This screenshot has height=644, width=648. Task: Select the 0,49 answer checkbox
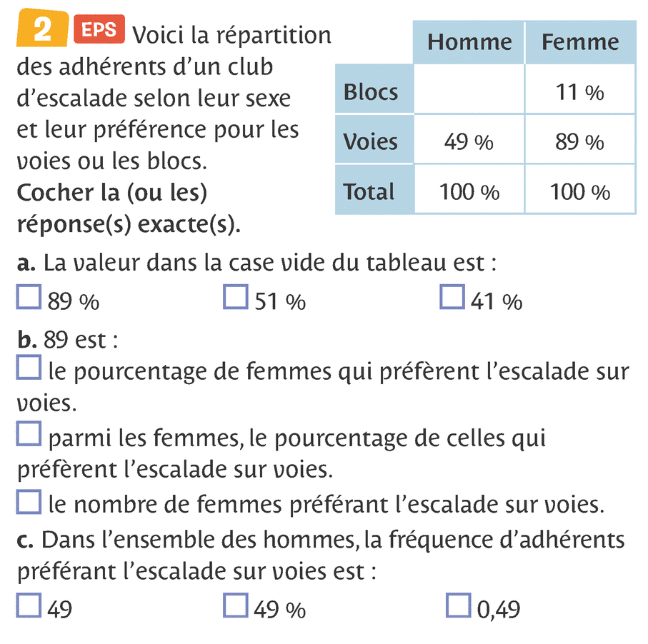(x=458, y=605)
